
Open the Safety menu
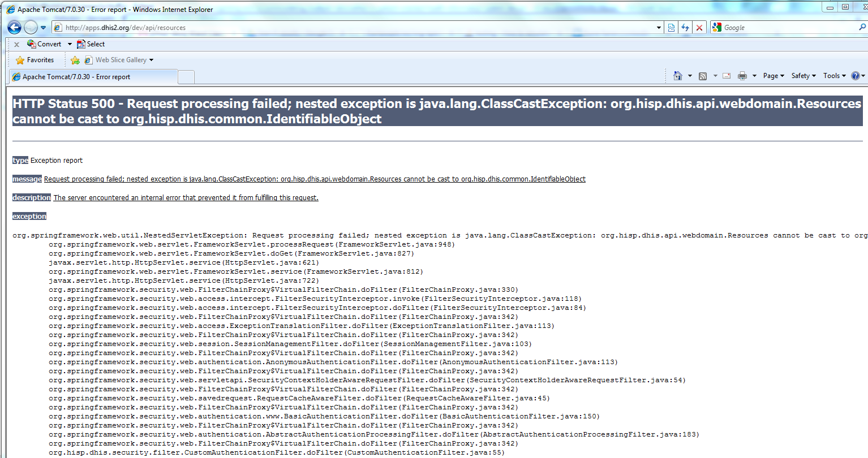pos(803,76)
